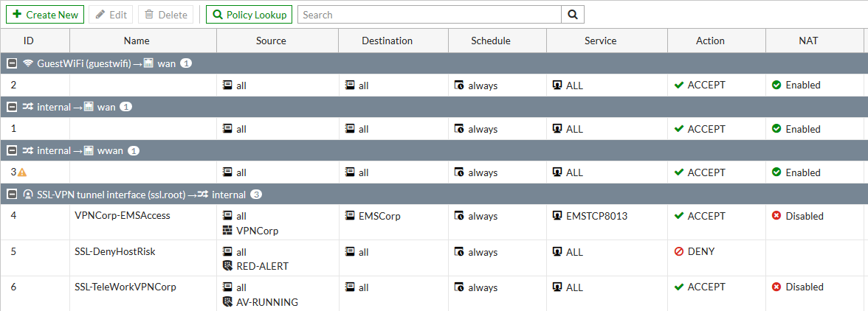Click the AV-RUNNING tag icon in policy 6

tap(227, 301)
